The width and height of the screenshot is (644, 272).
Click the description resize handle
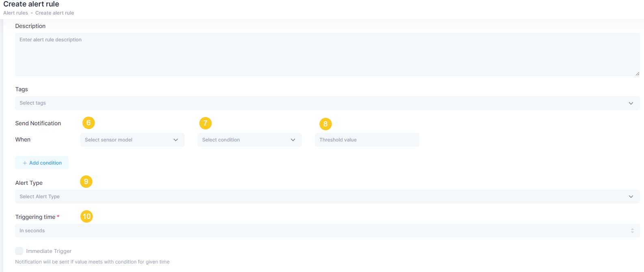[x=638, y=74]
